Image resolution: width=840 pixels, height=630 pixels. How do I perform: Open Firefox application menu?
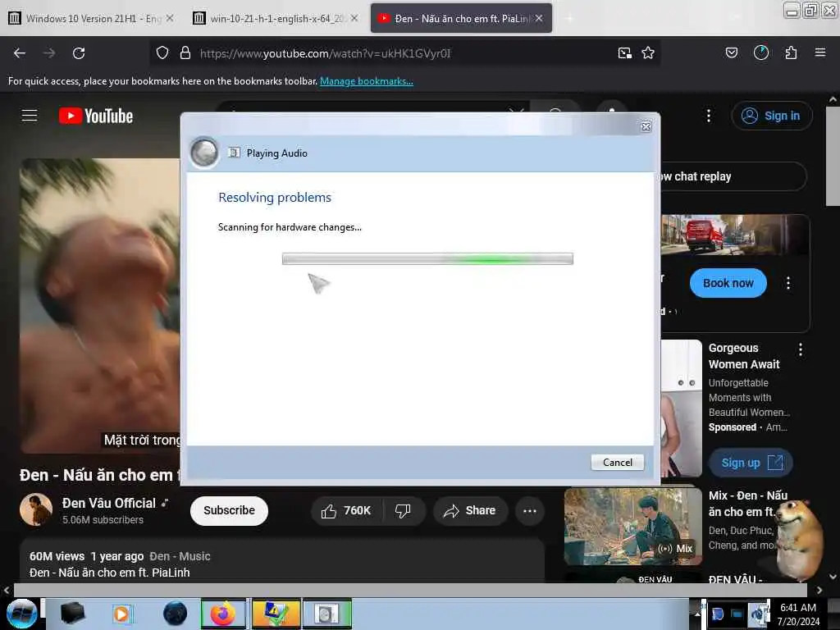pos(819,52)
